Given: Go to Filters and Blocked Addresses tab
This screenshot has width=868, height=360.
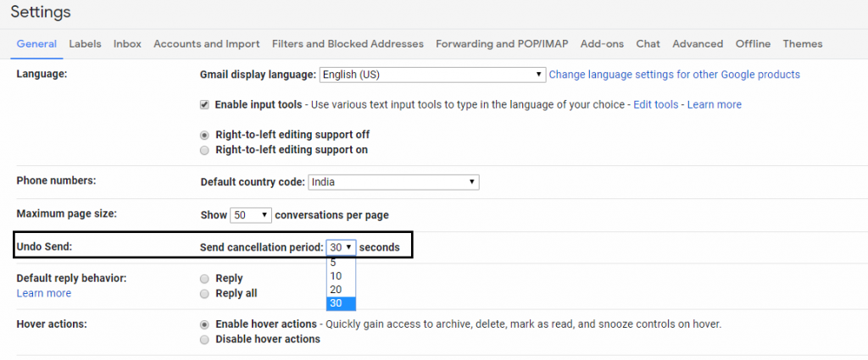Looking at the screenshot, I should (x=348, y=44).
